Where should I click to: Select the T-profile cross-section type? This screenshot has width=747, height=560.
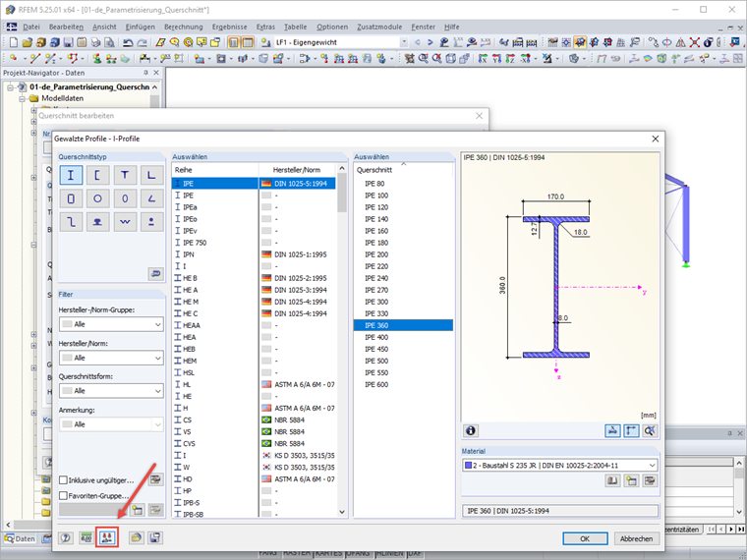pyautogui.click(x=125, y=175)
